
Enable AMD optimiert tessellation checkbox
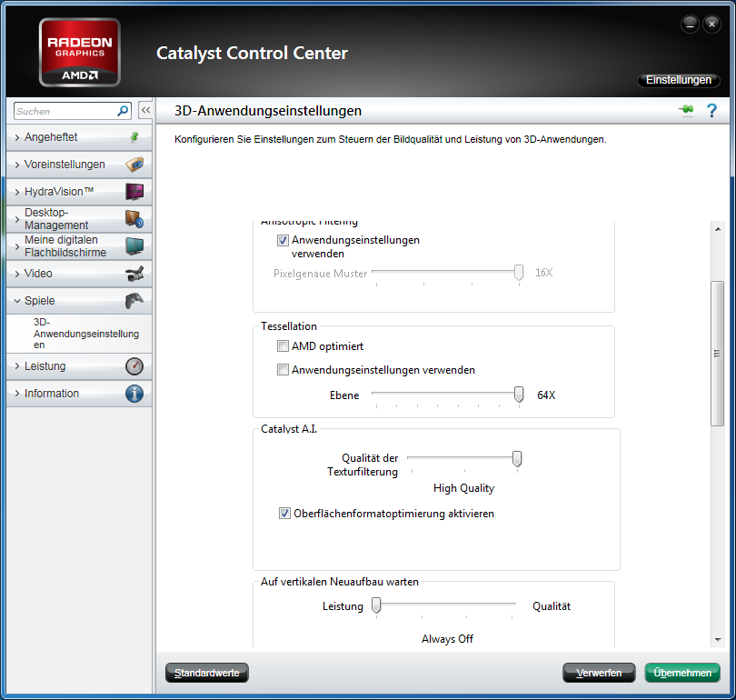(283, 346)
